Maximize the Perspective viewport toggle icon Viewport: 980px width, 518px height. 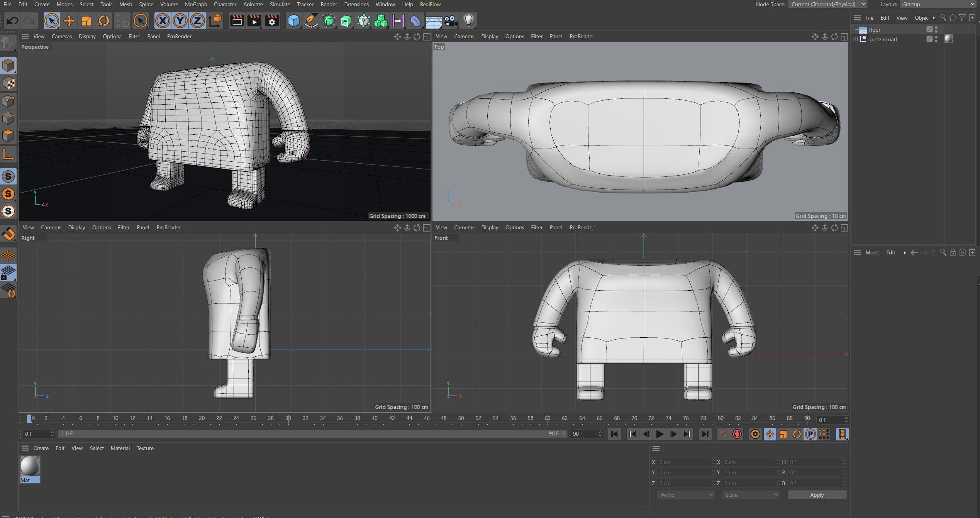point(427,37)
